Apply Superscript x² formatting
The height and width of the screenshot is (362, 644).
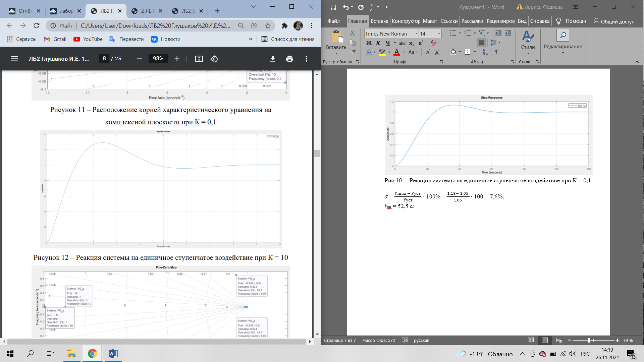coord(421,43)
